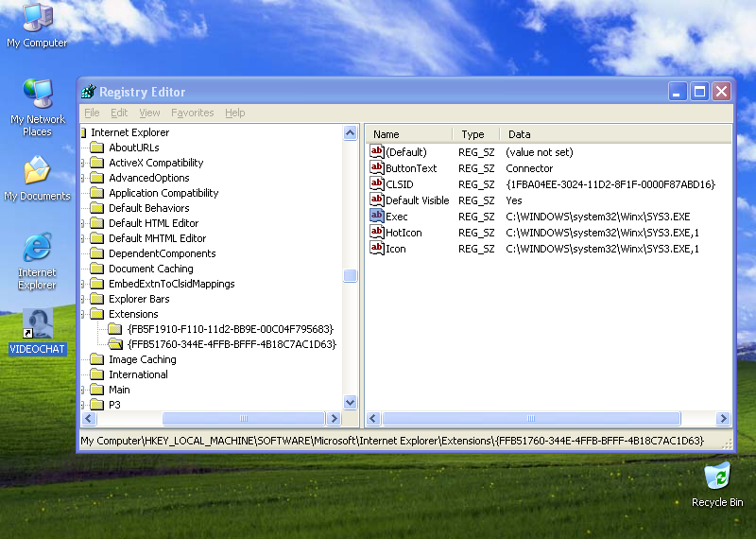
Task: Expand the Main tree node
Action: (x=83, y=390)
